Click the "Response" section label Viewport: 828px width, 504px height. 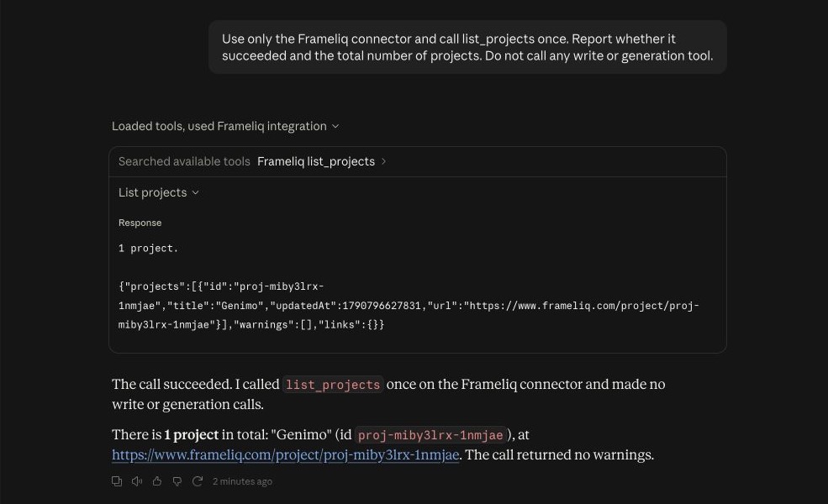point(140,223)
